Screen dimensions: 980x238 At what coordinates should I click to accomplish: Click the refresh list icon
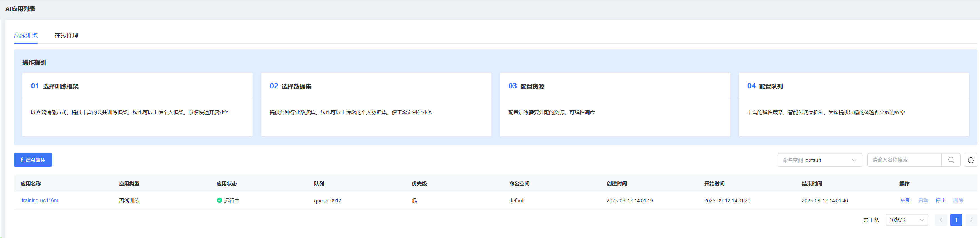click(x=970, y=160)
